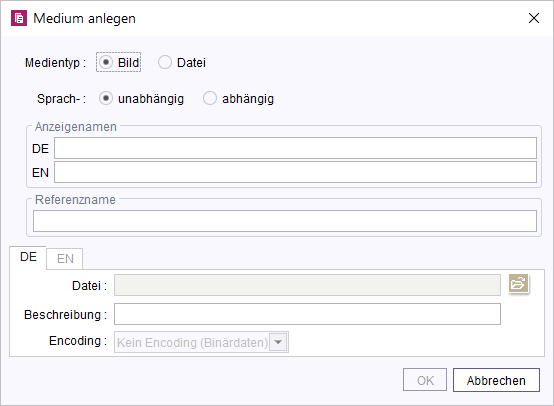
Task: Click the Beschreibung text field
Action: pyautogui.click(x=307, y=314)
